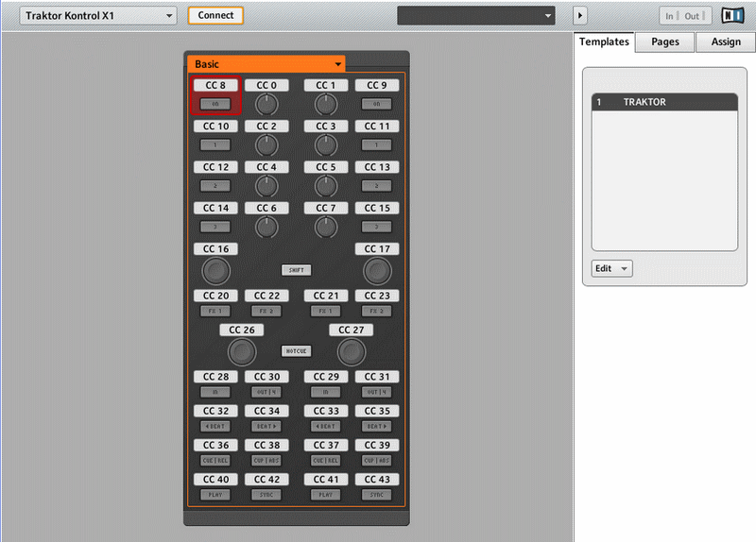This screenshot has height=542, width=756.
Task: Toggle the SHIFT button on the controller
Action: click(x=296, y=270)
